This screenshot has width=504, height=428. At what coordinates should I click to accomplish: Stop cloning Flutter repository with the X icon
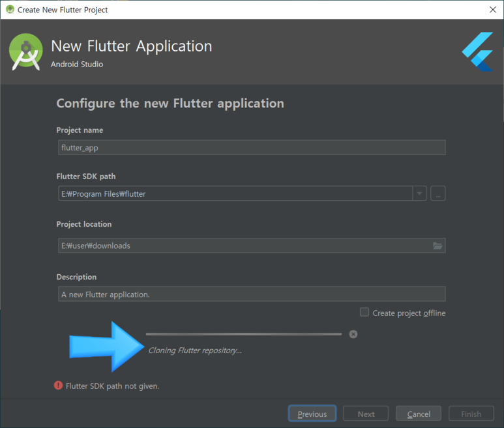[x=353, y=334]
